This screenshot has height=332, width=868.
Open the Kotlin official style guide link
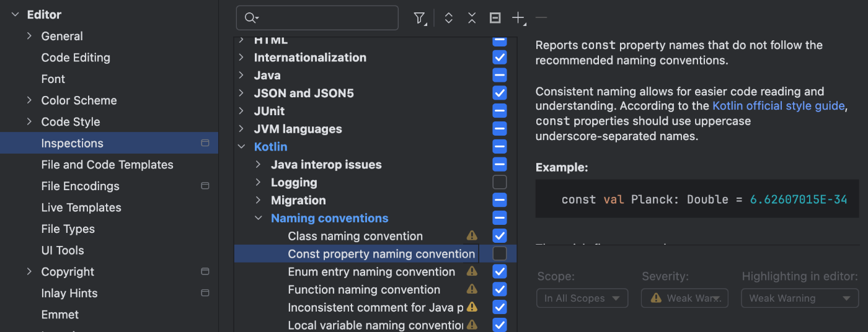[779, 106]
